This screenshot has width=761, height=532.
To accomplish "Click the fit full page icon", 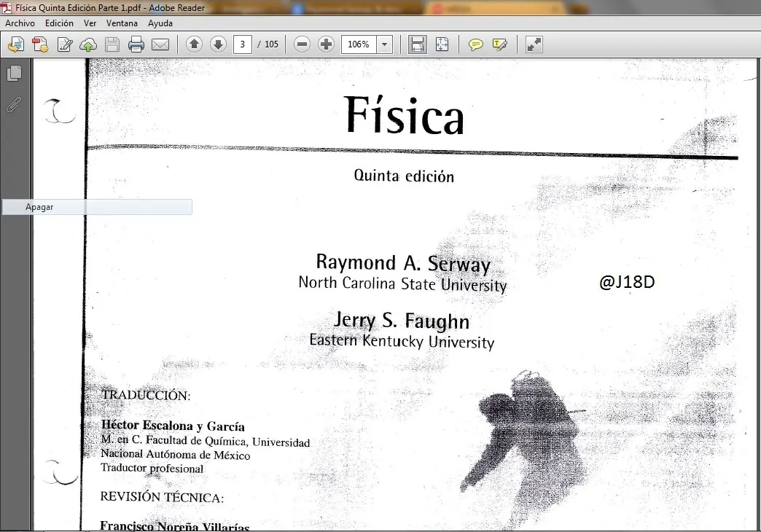I will tap(442, 44).
